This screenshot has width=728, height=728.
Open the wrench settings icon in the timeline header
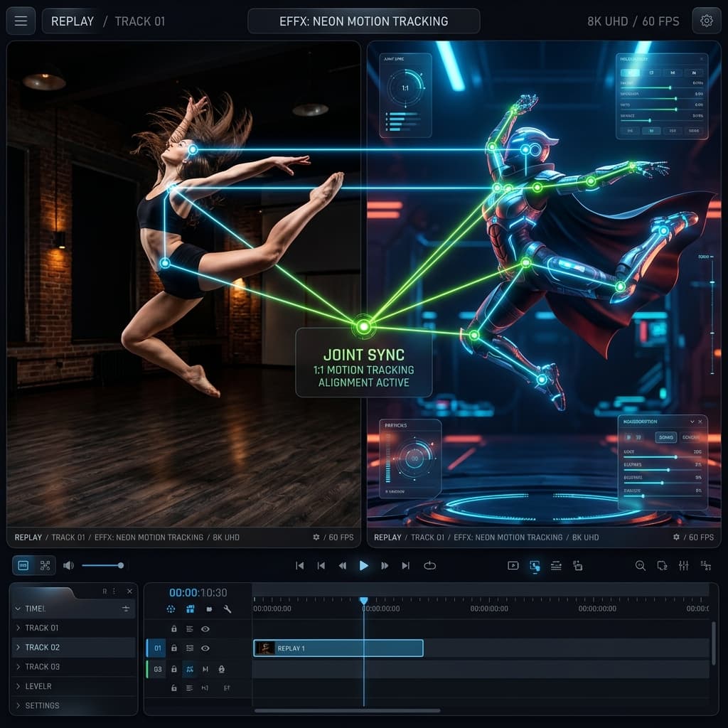point(227,609)
